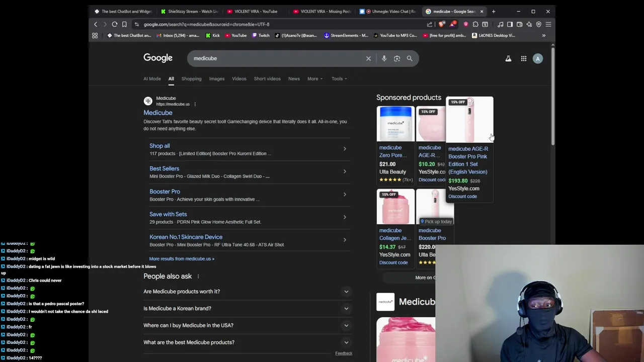Open a new browser tab with plus
Image resolution: width=644 pixels, height=362 pixels.
(494, 11)
